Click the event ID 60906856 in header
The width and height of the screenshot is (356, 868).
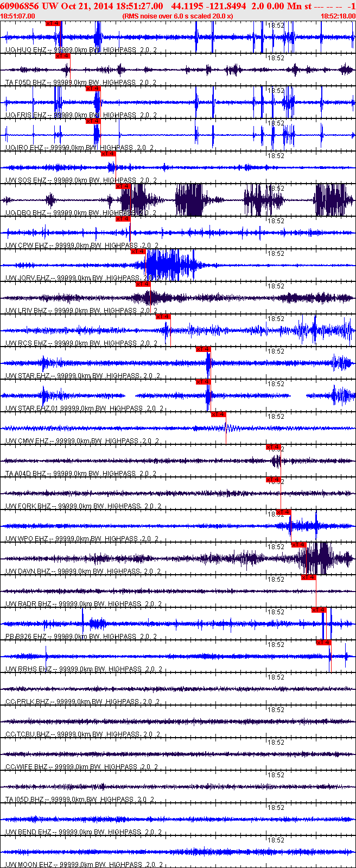[x=20, y=6]
